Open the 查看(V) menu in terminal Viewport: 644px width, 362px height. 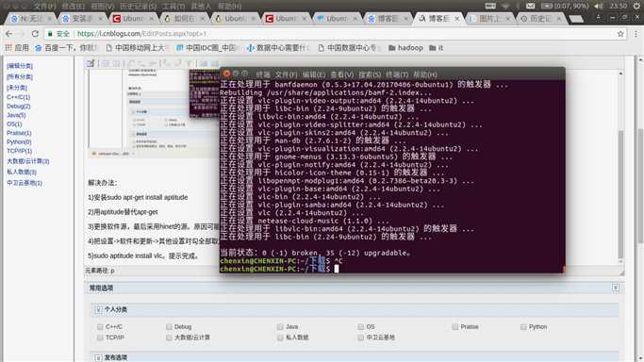[x=341, y=74]
